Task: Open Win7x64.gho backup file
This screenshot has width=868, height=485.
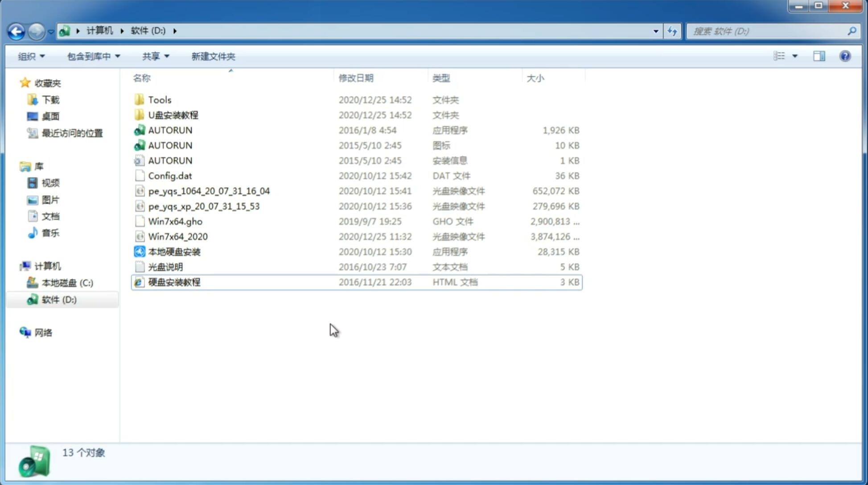Action: [175, 221]
